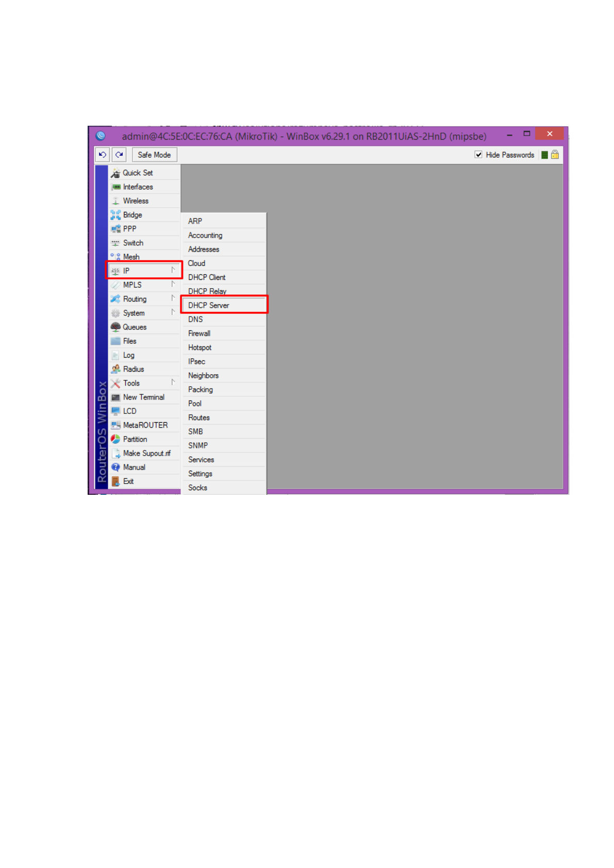Screen dimensions: 614x868
Task: Click the MetaROUTER icon
Action: pyautogui.click(x=115, y=425)
